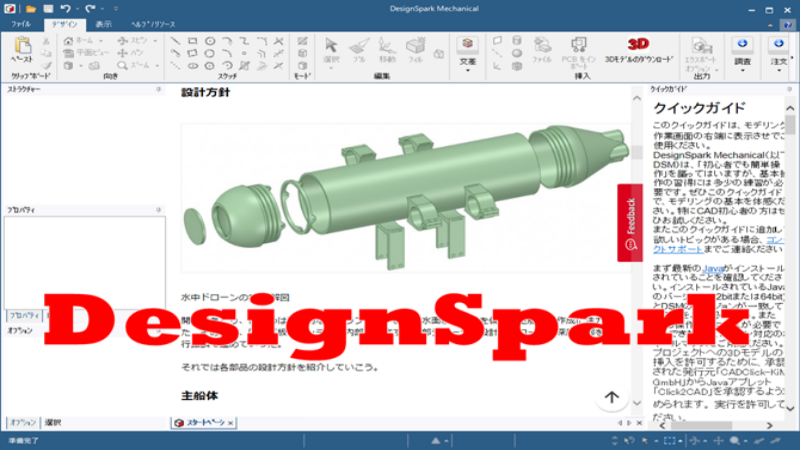Viewport: 800px width, 450px height.
Task: Open the ファイル menu tab
Action: tap(21, 24)
